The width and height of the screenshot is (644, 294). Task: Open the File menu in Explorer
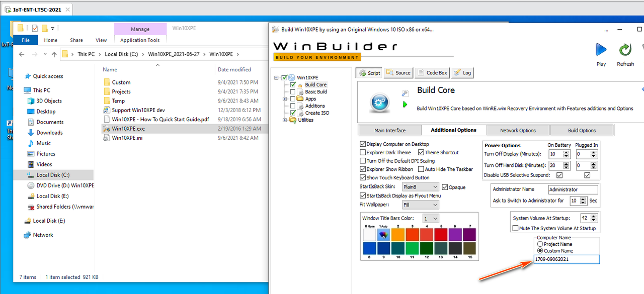click(x=25, y=40)
